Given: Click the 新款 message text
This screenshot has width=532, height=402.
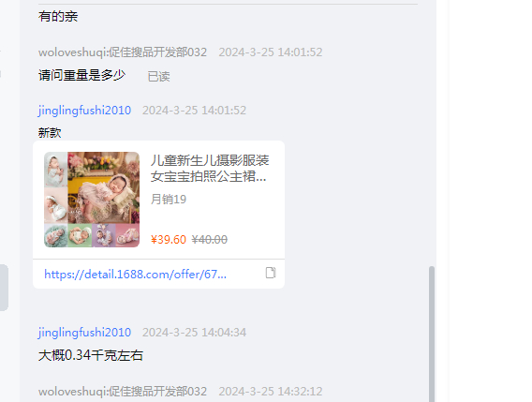Looking at the screenshot, I should coord(50,133).
